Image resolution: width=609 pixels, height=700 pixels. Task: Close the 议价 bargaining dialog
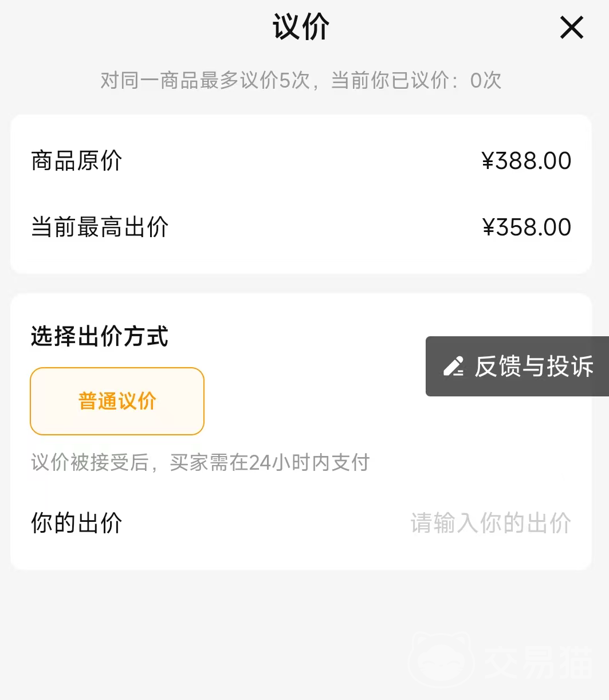pos(571,27)
